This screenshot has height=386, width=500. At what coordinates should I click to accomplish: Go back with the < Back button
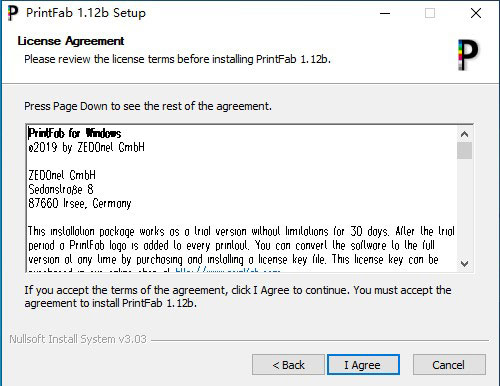pos(288,365)
